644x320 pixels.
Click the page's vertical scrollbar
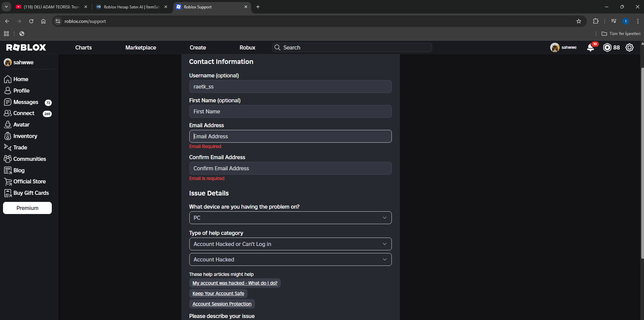pyautogui.click(x=642, y=163)
